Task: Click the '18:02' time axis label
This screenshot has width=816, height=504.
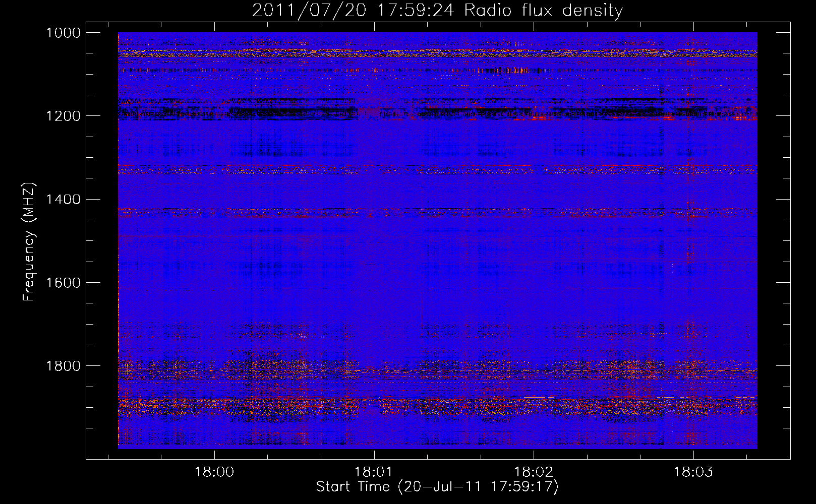Action: tap(534, 472)
